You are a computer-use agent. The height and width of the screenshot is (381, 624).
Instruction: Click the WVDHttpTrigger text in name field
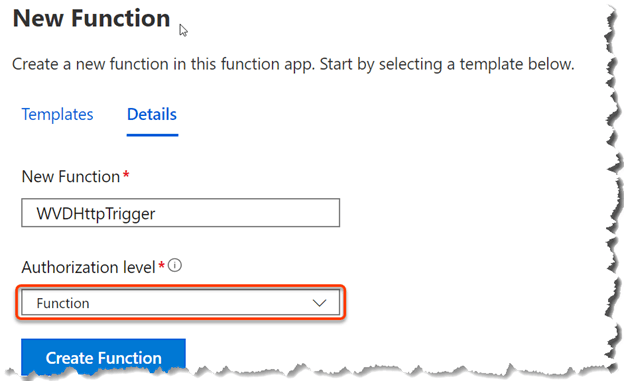(96, 214)
